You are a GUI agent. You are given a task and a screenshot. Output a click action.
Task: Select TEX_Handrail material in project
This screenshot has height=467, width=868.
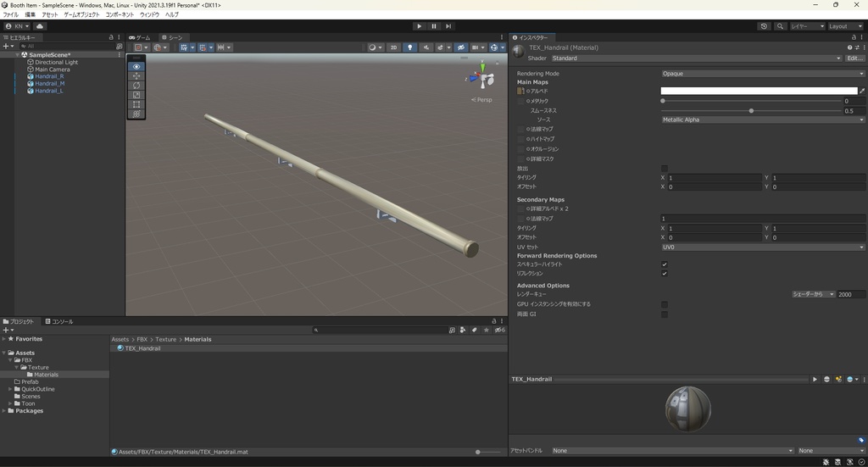click(x=142, y=348)
